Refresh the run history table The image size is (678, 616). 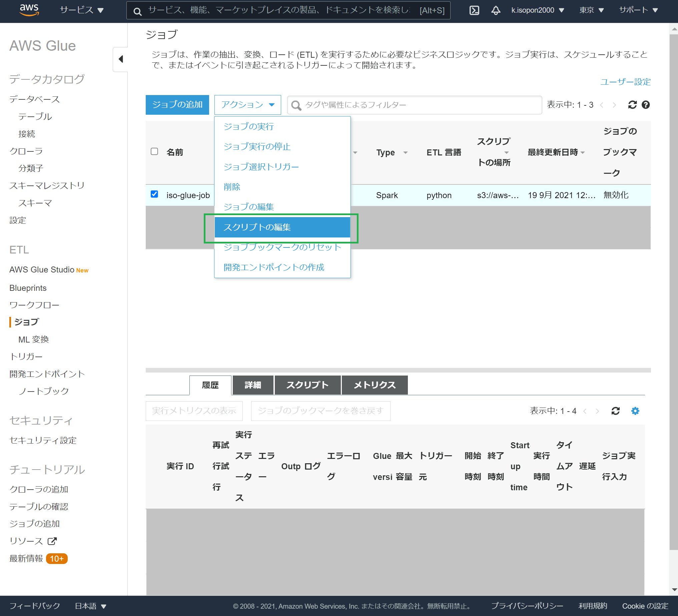pyautogui.click(x=615, y=411)
